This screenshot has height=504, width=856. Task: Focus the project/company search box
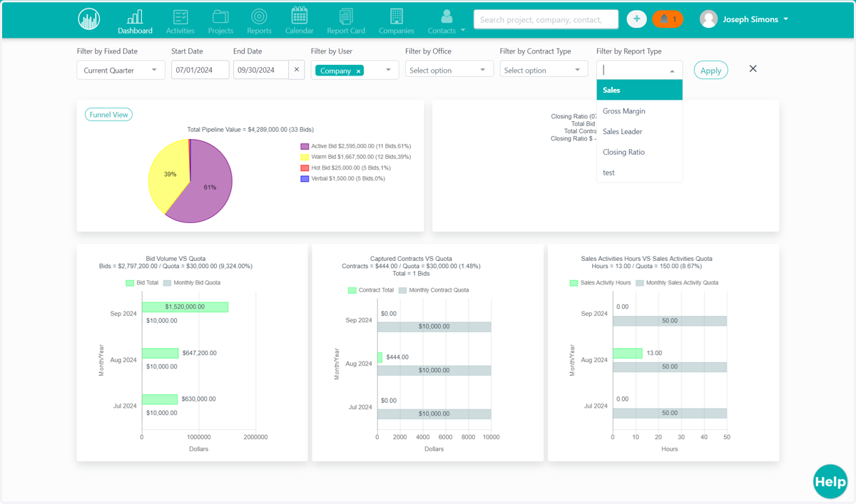tap(546, 19)
